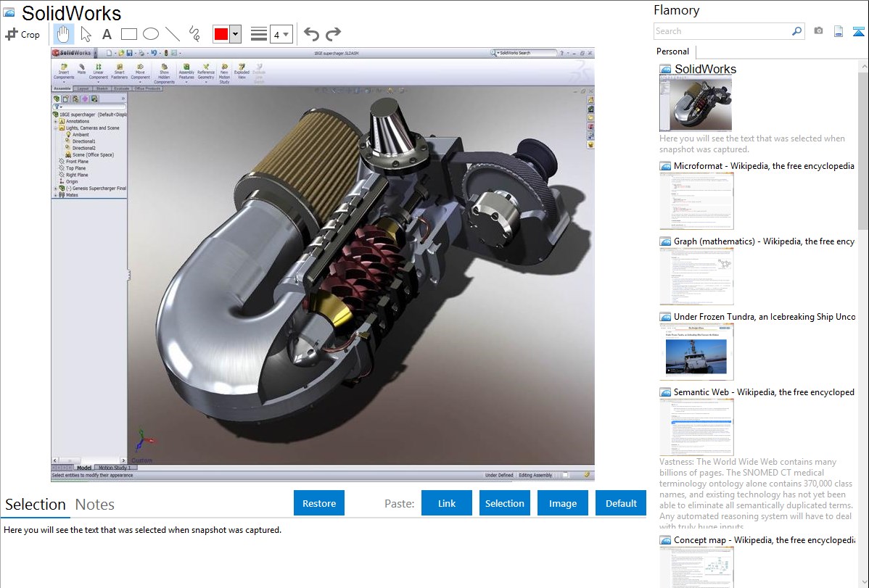Viewport: 869px width, 588px height.
Task: Click the sidebar scrollbar up arrow
Action: [863, 66]
